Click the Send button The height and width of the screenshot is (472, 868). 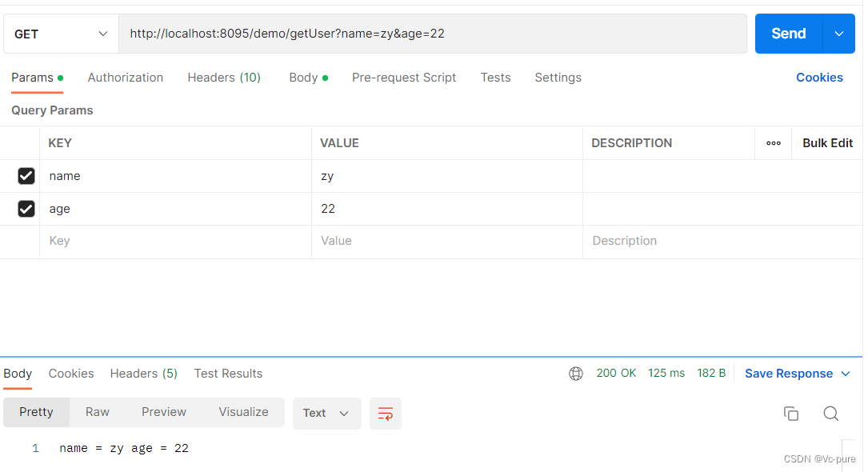(x=788, y=34)
